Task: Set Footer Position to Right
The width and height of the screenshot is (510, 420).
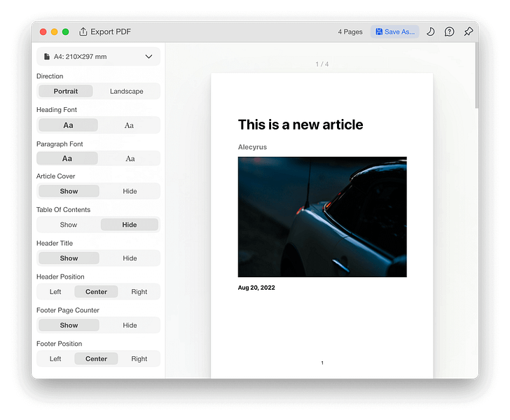Action: pyautogui.click(x=139, y=358)
